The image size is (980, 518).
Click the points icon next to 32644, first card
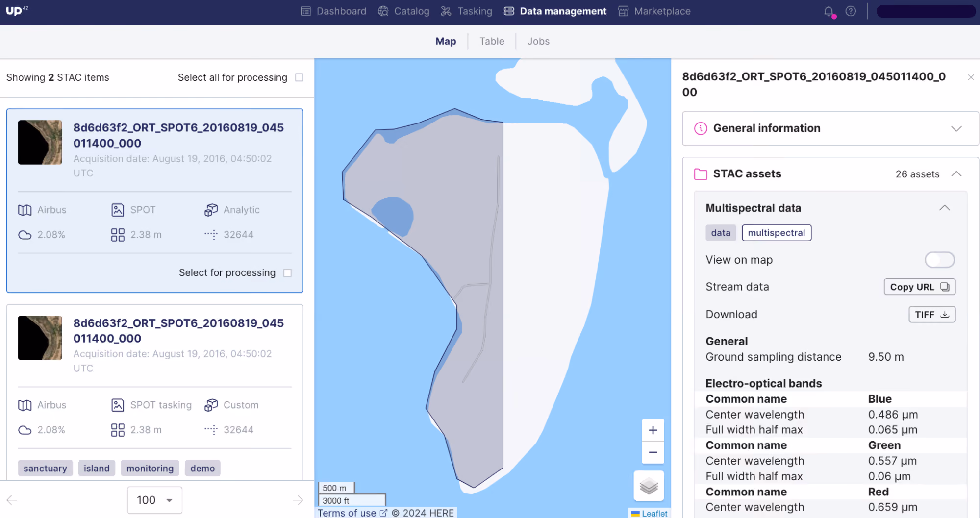point(211,235)
